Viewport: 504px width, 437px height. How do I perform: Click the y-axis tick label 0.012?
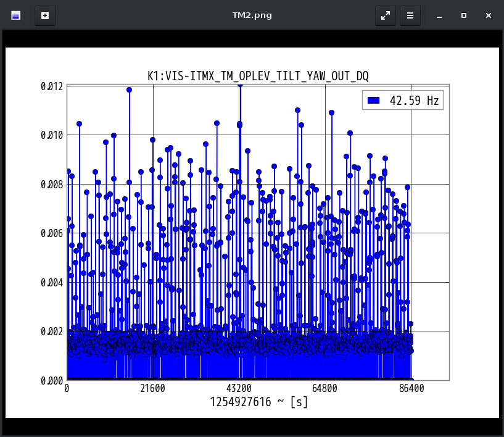click(52, 86)
